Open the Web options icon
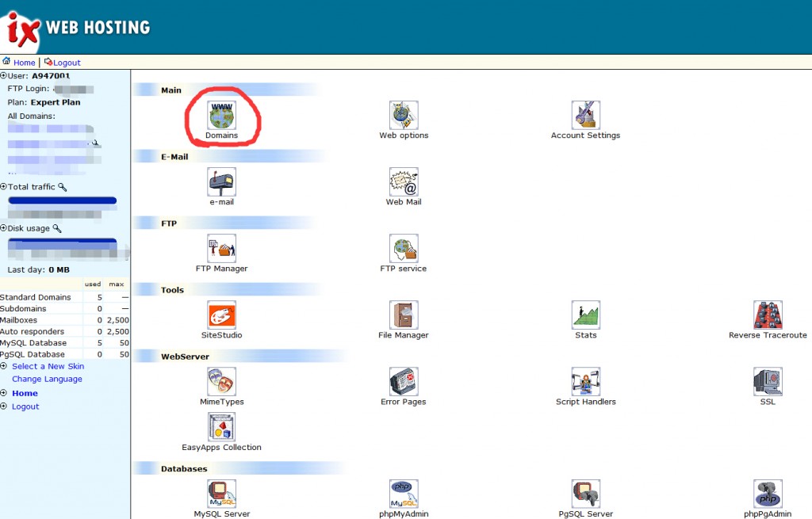 [x=404, y=115]
